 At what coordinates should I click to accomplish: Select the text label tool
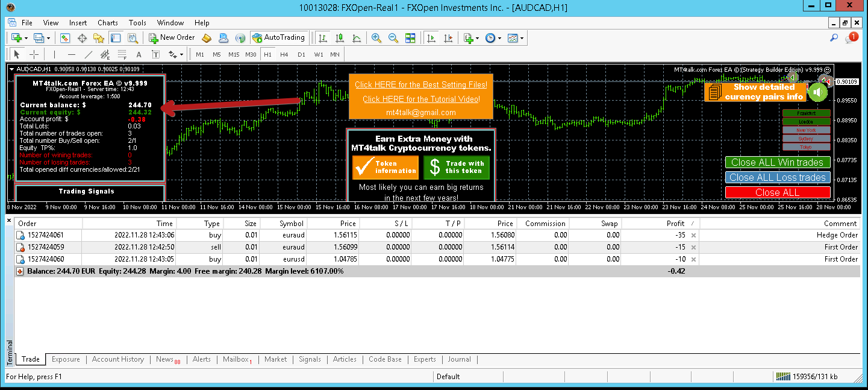point(155,54)
